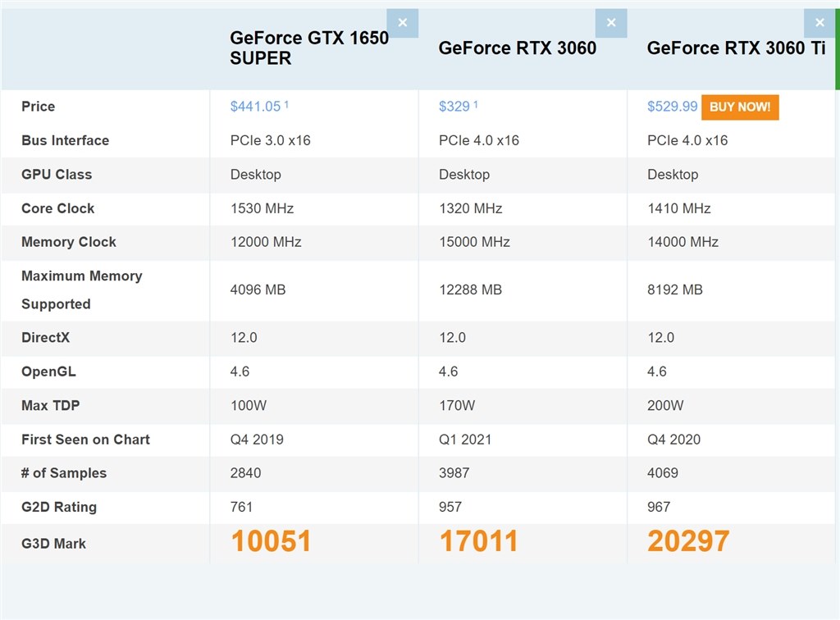
Task: Click the Q1 2021 first seen value
Action: click(465, 440)
